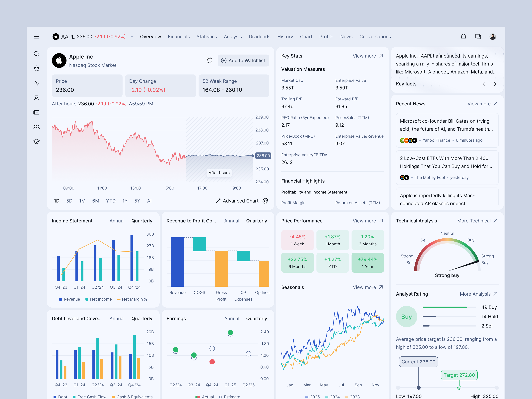The width and height of the screenshot is (532, 399).
Task: Open the education cap sidebar icon
Action: (37, 142)
